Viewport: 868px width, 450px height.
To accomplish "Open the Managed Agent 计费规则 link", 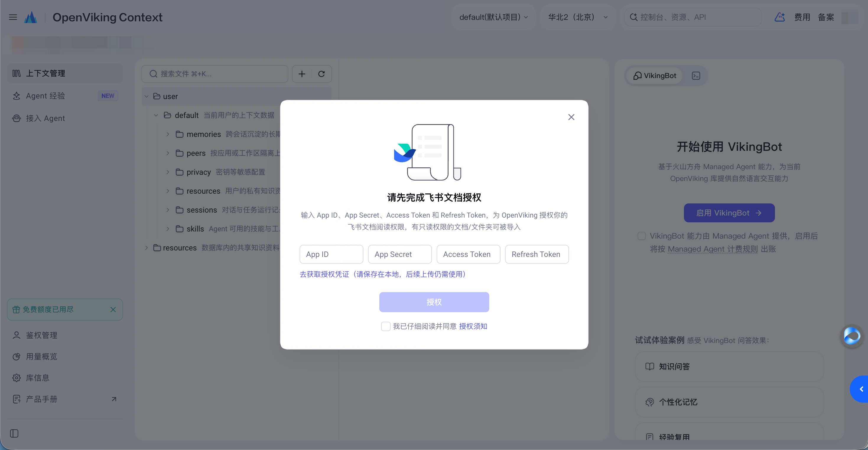I will coord(713,249).
